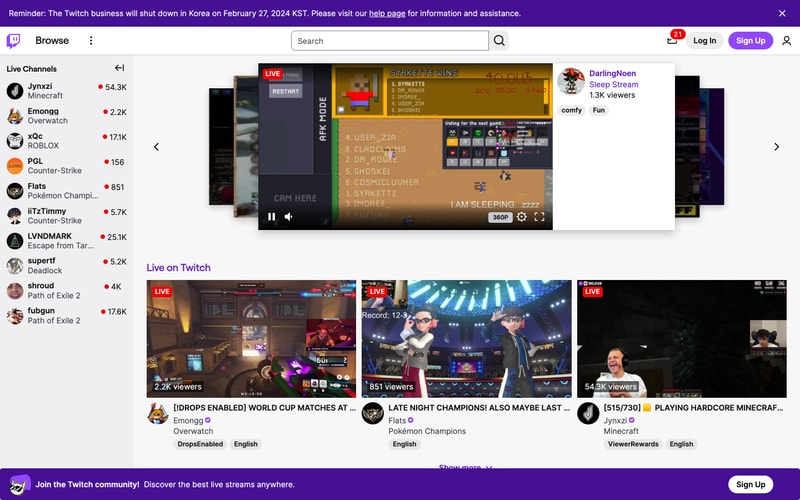Open iiTzTimmy avatar in sidebar

point(15,216)
